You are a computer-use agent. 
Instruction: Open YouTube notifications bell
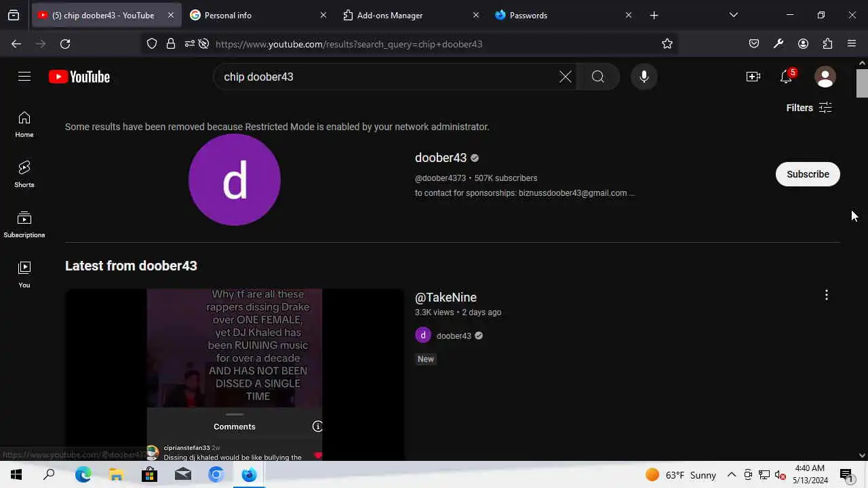[787, 77]
